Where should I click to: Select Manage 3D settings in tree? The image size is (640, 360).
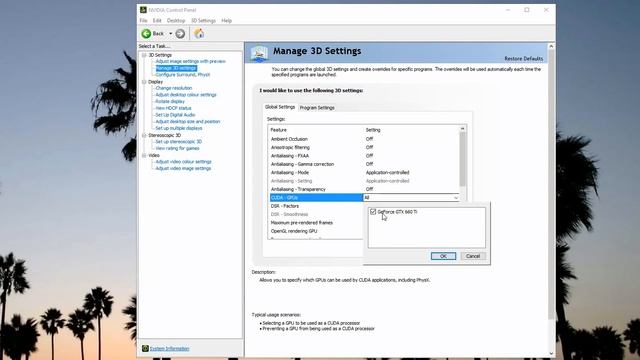tap(176, 68)
